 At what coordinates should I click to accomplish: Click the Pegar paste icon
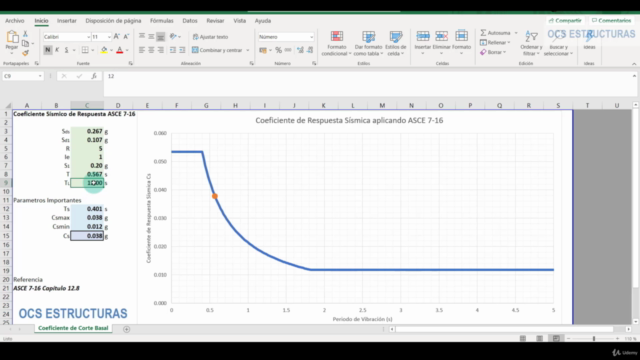point(12,37)
